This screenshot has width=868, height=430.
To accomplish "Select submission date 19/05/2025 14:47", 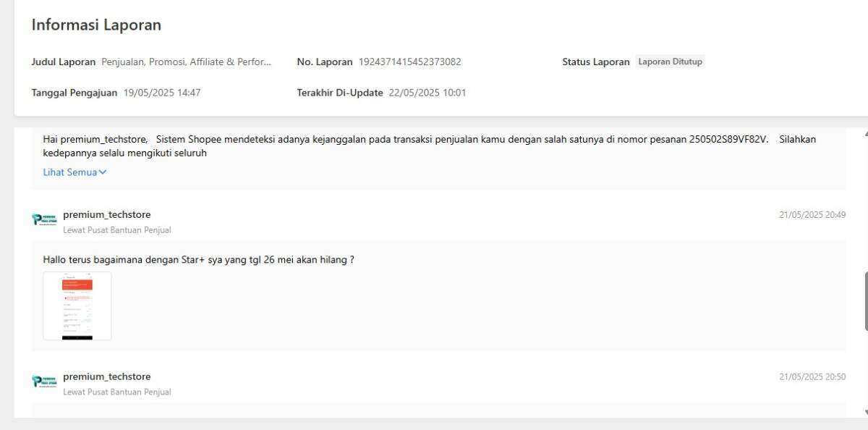I will 162,93.
